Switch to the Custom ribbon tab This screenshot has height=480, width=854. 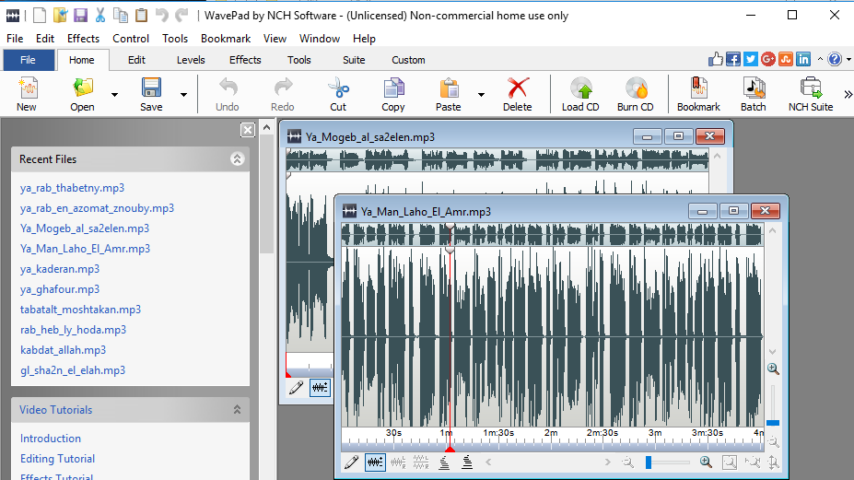(408, 60)
